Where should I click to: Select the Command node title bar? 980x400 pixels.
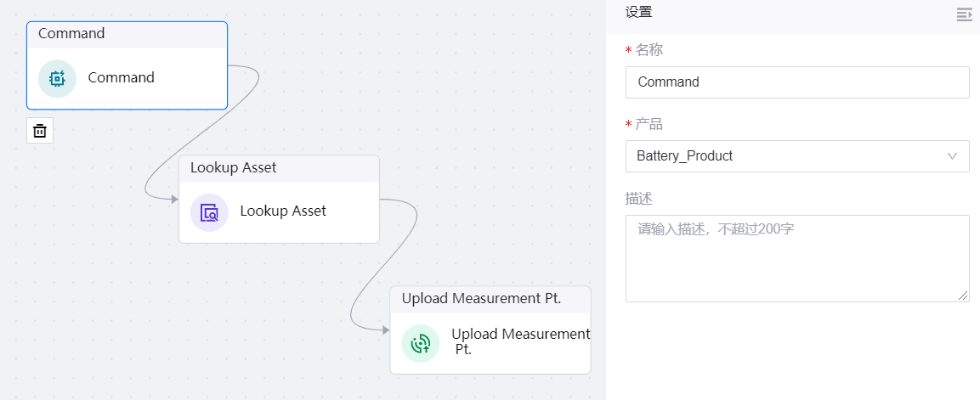(x=127, y=35)
